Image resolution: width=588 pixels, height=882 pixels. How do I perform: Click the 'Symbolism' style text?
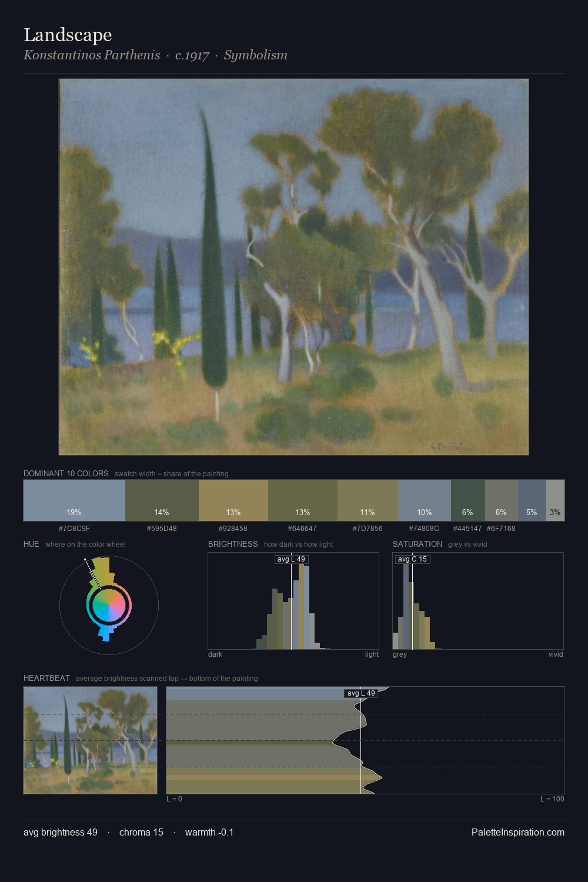(256, 55)
